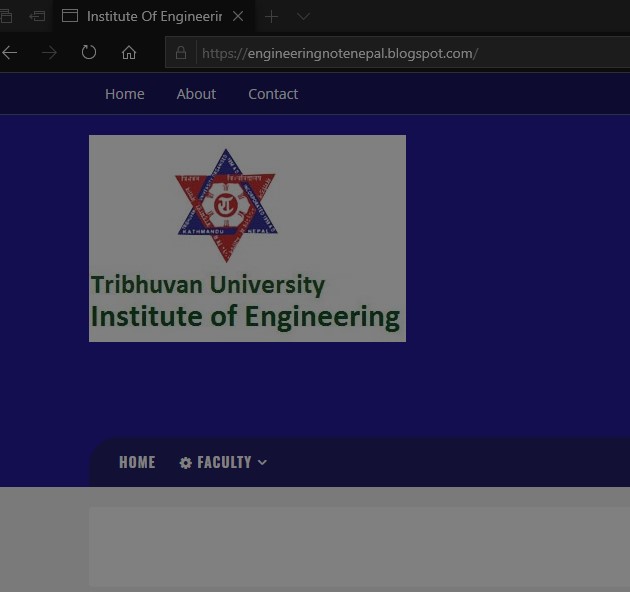This screenshot has width=630, height=592.
Task: Select the Institute Of Engineering browser tab
Action: (x=154, y=16)
